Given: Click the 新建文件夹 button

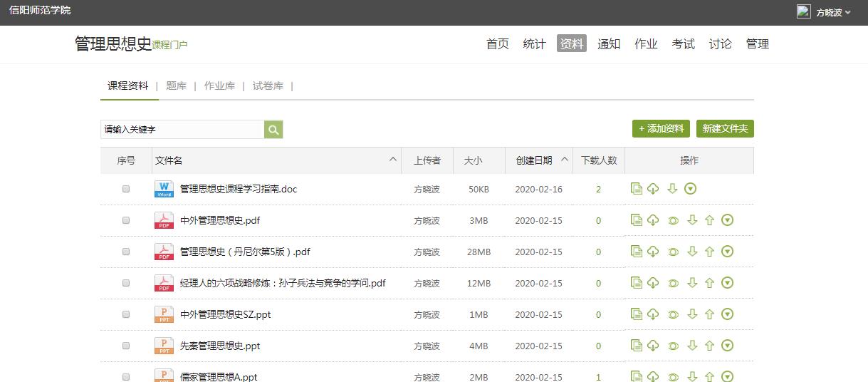Looking at the screenshot, I should (x=725, y=129).
